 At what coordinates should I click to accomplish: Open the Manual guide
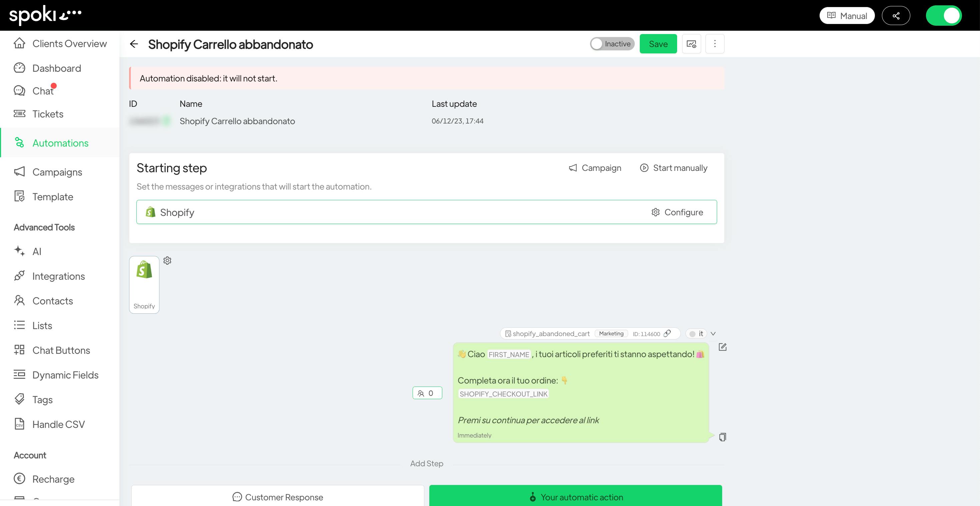(x=847, y=16)
